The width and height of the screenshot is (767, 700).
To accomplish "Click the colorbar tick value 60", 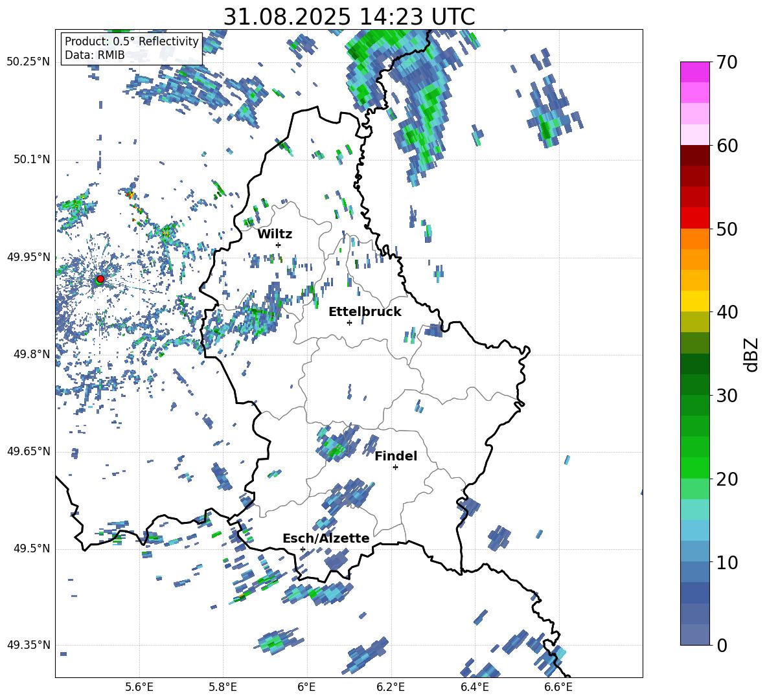I will point(727,146).
